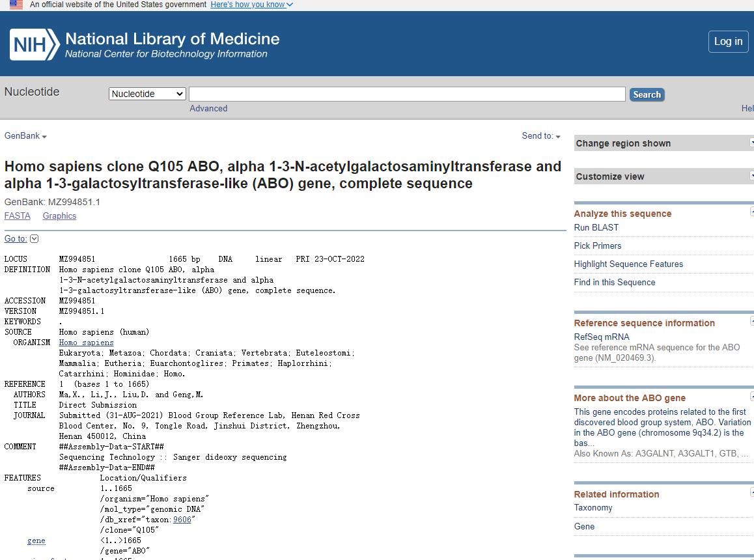Open the Graphics view link
This screenshot has width=754, height=560.
click(59, 216)
